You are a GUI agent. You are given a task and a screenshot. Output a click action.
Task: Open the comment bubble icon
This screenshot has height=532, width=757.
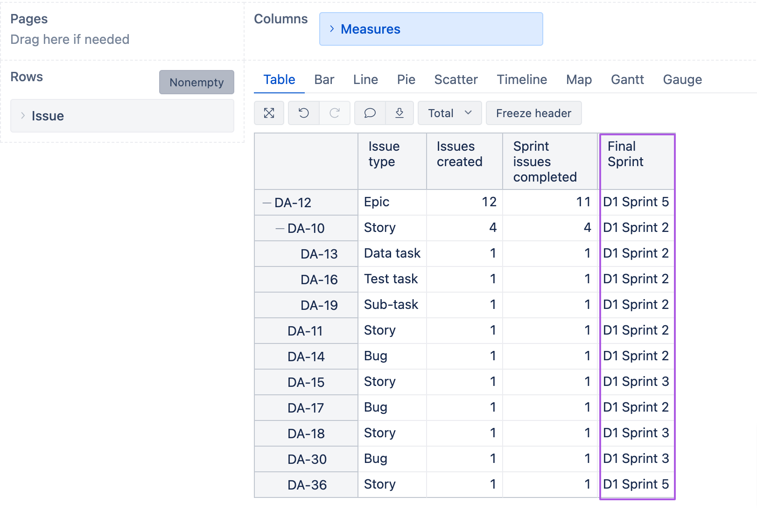(370, 113)
